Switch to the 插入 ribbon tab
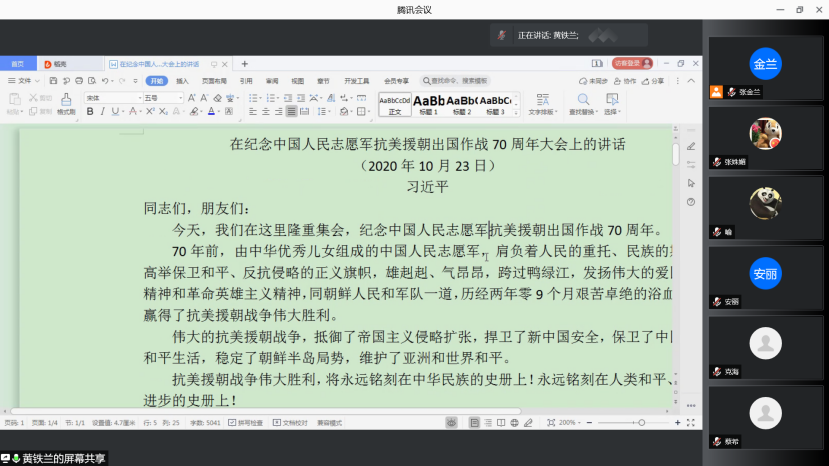This screenshot has width=829, height=466. click(x=182, y=81)
